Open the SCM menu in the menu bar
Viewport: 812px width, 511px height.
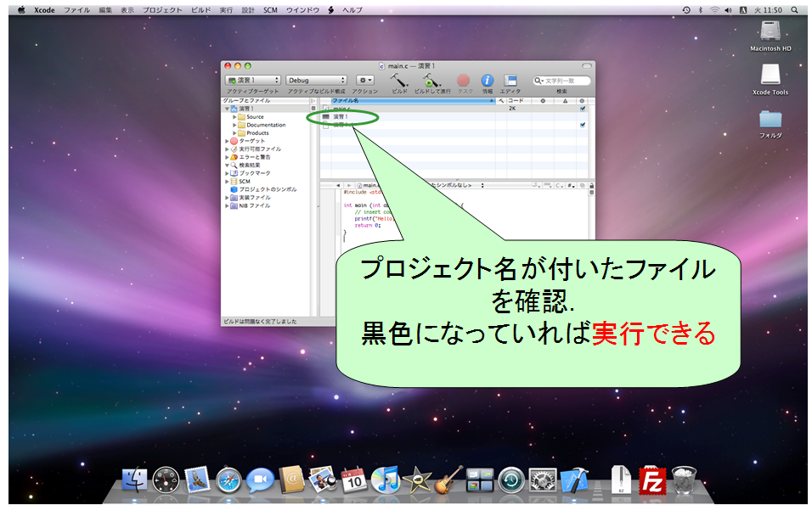270,10
